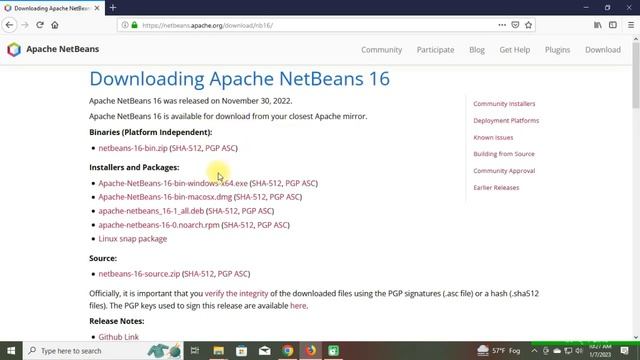This screenshot has height=360, width=640.
Task: Download the macosx.dmg installer
Action: tap(165, 197)
